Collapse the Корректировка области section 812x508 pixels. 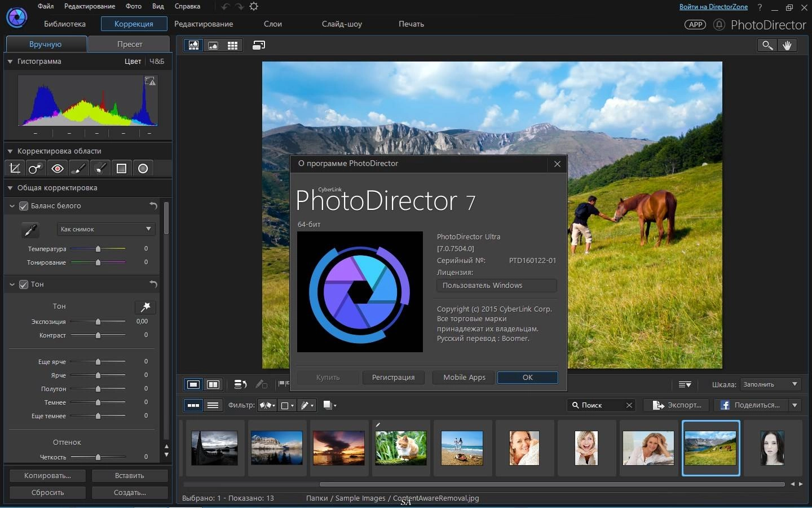pyautogui.click(x=10, y=151)
